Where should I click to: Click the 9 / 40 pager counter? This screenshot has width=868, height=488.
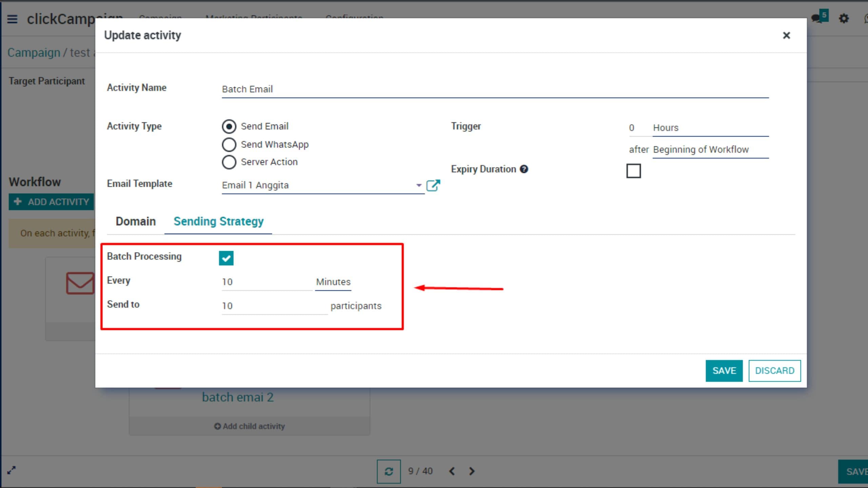[420, 471]
